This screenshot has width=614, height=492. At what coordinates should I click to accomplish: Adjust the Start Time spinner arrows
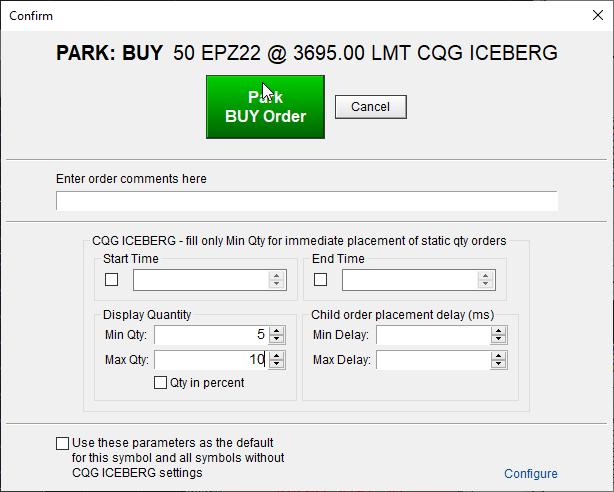click(x=277, y=280)
